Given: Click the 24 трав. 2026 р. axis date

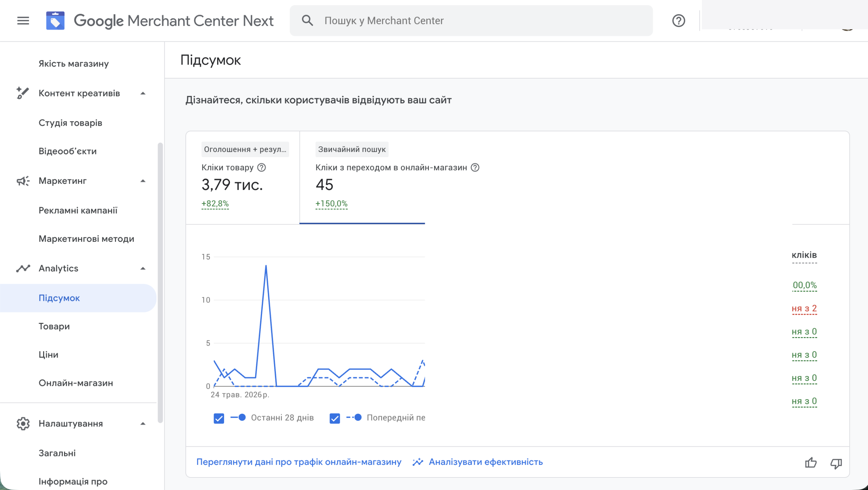Looking at the screenshot, I should (240, 395).
